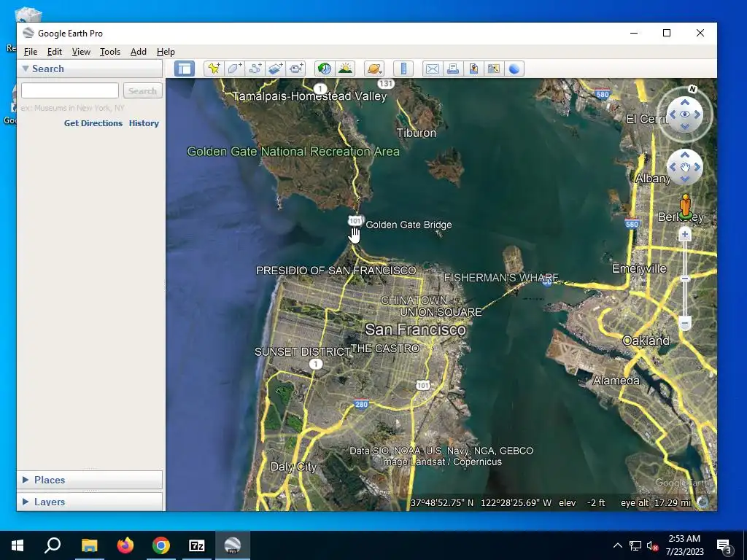747x560 pixels.
Task: Click the Search button
Action: click(x=142, y=90)
